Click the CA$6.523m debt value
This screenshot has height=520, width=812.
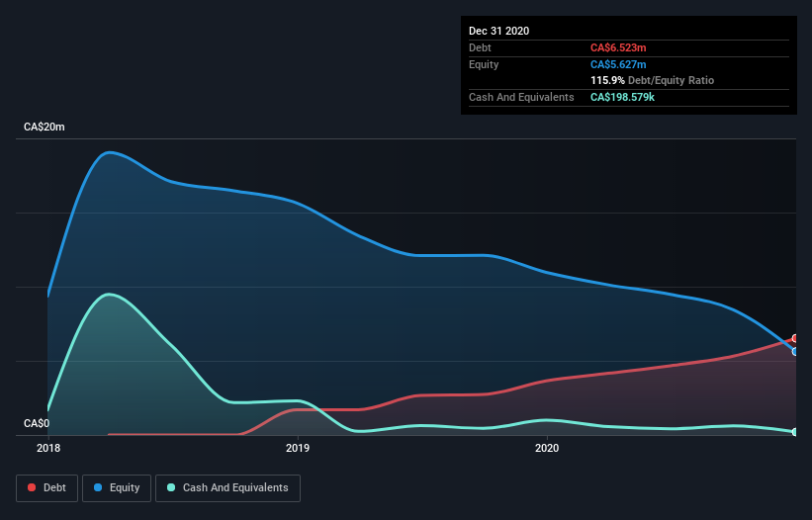click(x=618, y=47)
